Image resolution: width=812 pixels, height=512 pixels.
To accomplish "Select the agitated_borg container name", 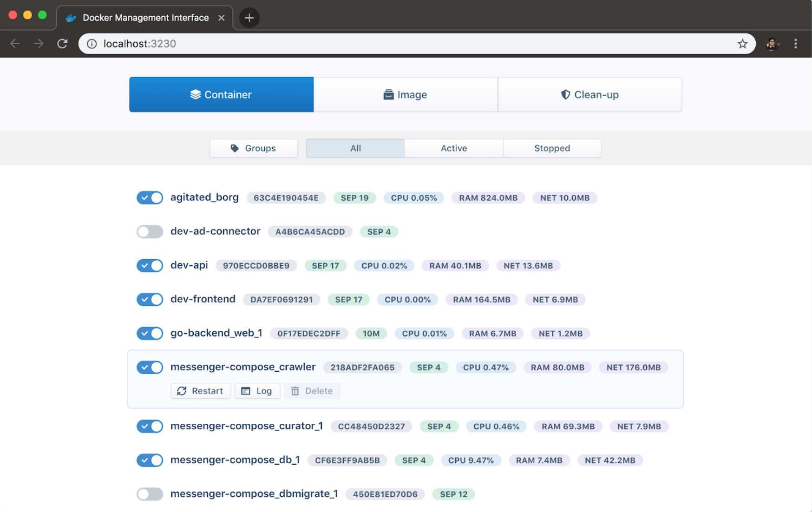I will pos(204,197).
